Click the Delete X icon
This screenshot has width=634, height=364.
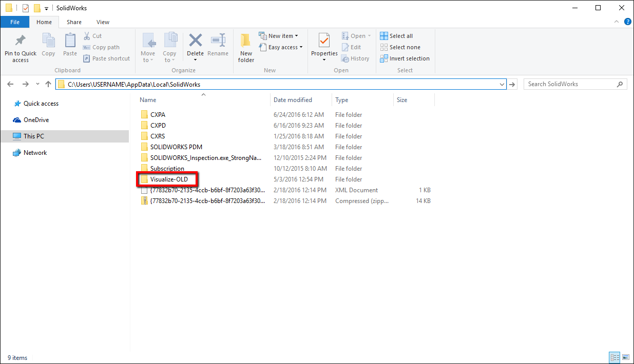[x=195, y=40]
